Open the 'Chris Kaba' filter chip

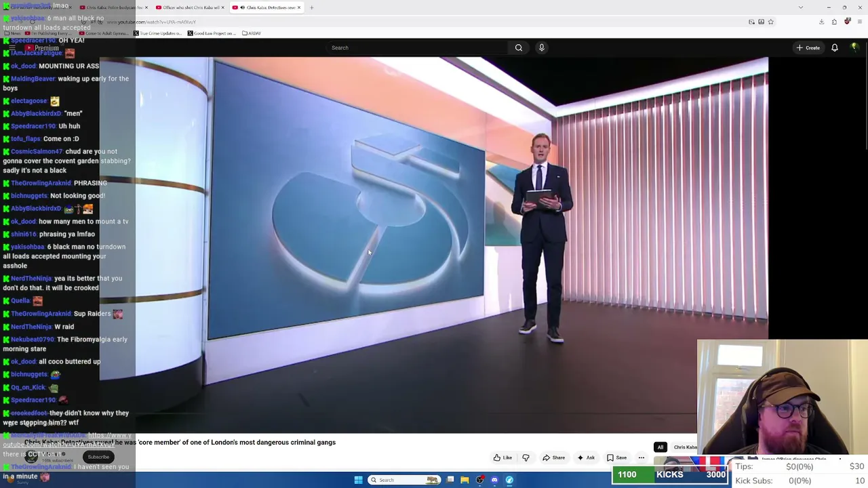coord(685,447)
